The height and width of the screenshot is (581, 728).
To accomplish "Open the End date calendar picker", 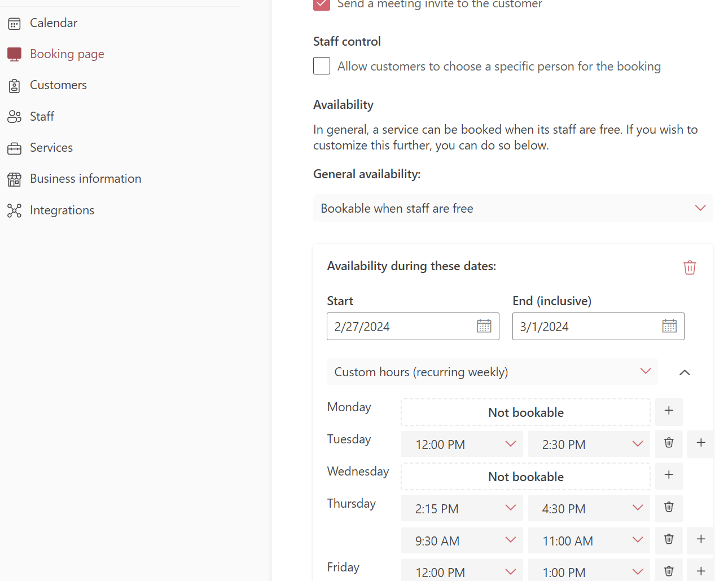I will 669,326.
